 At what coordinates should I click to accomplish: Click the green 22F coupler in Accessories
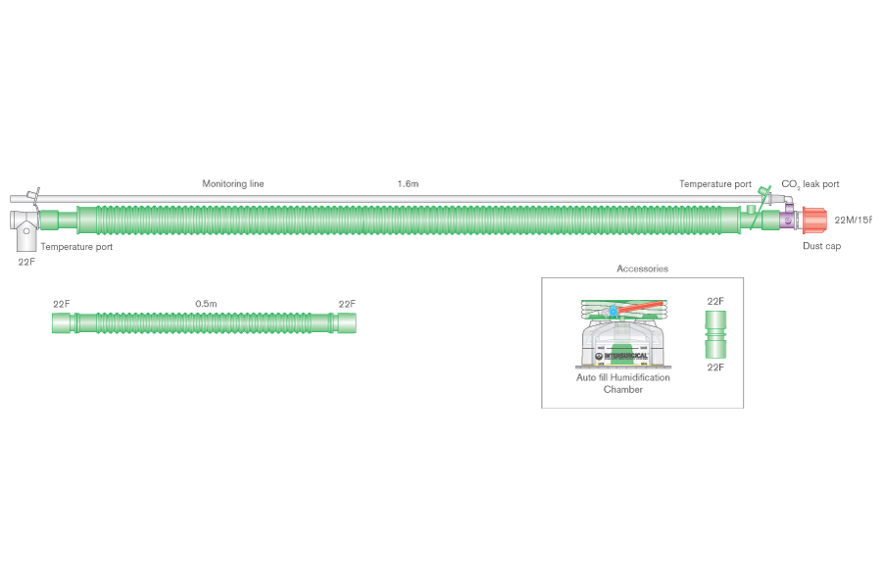pos(715,335)
